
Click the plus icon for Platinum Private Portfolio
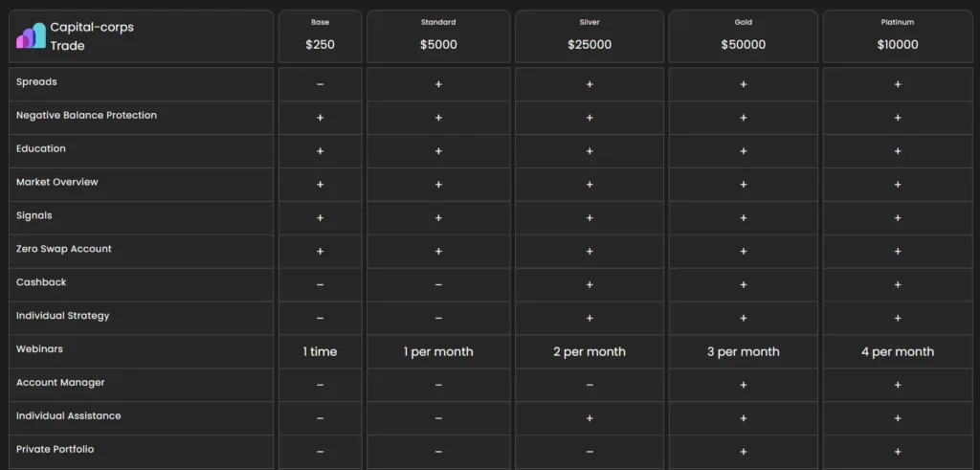tap(898, 452)
